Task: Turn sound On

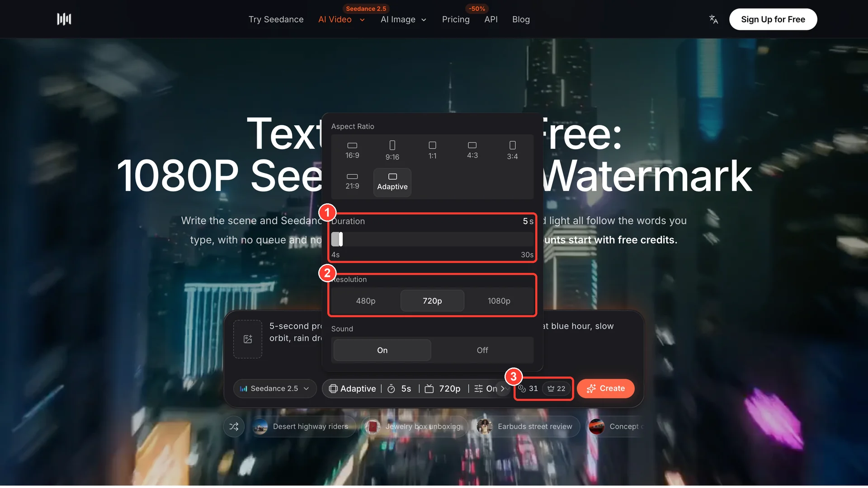Action: click(382, 350)
